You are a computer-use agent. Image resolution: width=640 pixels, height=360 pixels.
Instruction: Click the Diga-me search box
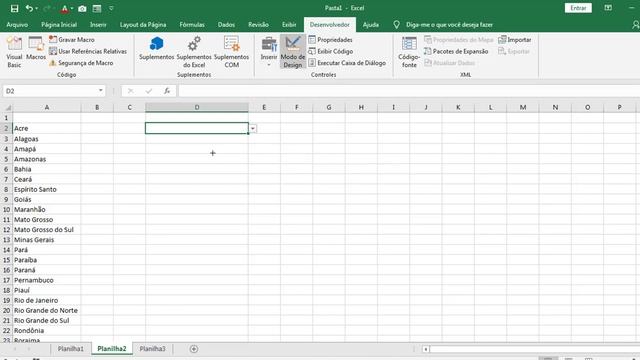click(x=449, y=24)
